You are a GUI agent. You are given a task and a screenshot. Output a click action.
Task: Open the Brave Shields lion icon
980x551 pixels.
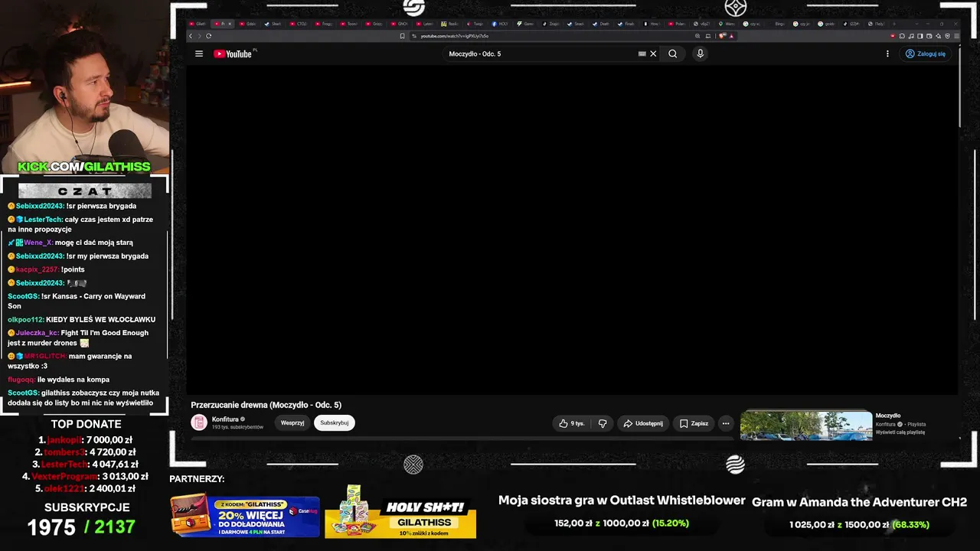click(723, 36)
